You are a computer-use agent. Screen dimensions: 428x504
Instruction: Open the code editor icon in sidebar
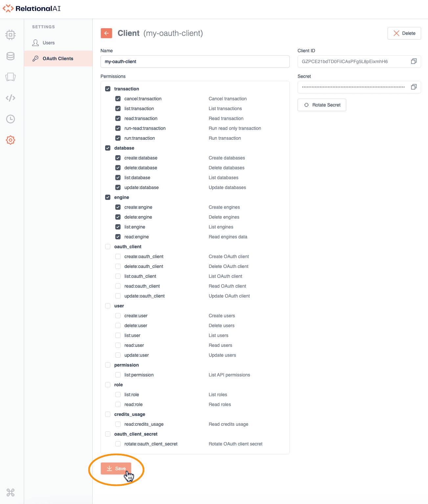11,98
